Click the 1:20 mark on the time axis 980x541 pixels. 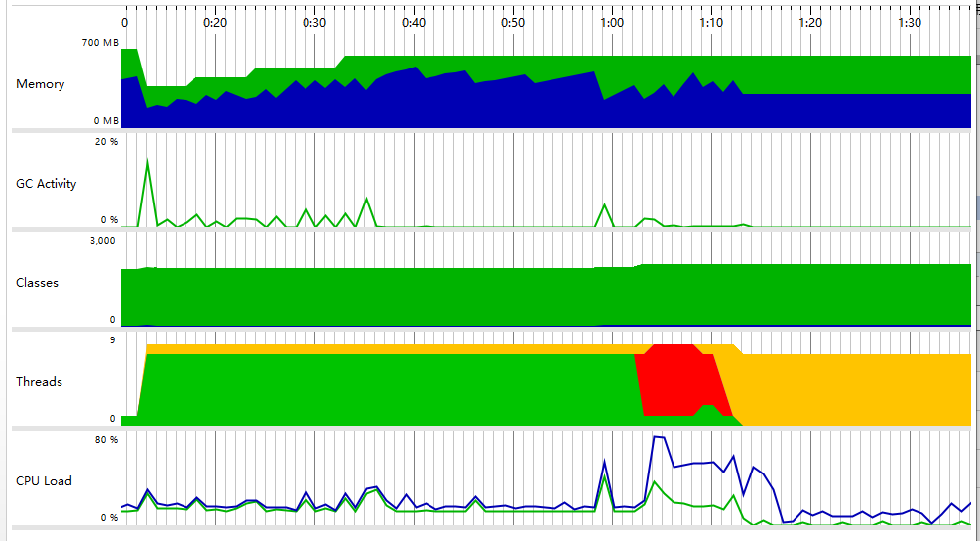pos(810,23)
